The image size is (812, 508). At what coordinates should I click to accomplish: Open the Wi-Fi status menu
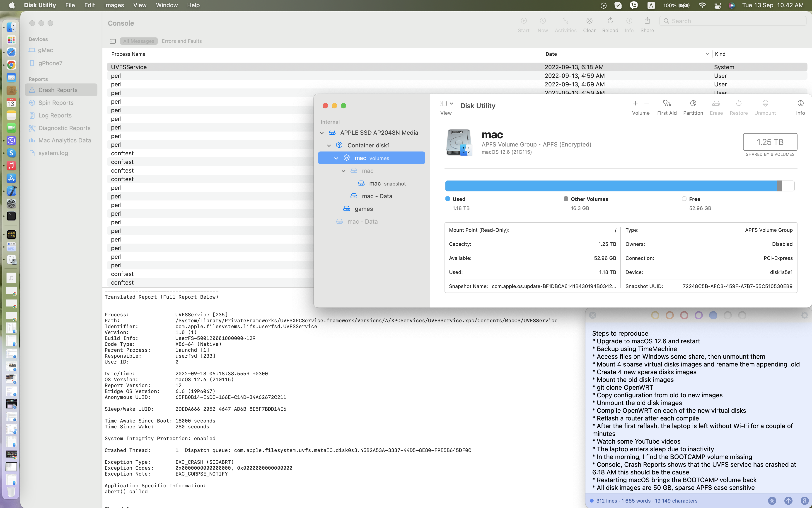pyautogui.click(x=702, y=5)
